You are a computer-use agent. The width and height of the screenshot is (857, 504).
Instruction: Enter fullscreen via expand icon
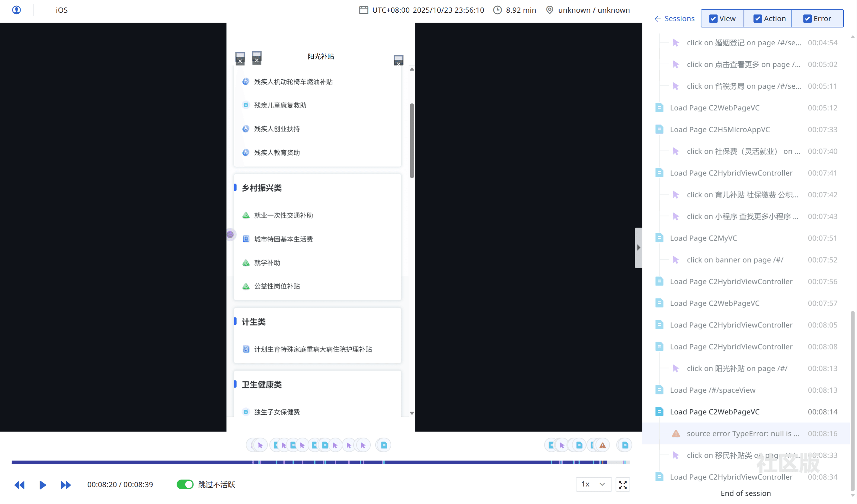click(x=623, y=485)
